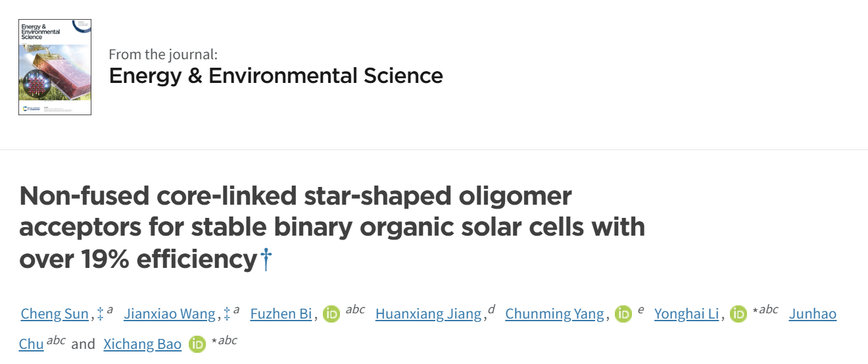
Task: Open the Energy & Environmental Science cover thumbnail
Action: click(55, 67)
